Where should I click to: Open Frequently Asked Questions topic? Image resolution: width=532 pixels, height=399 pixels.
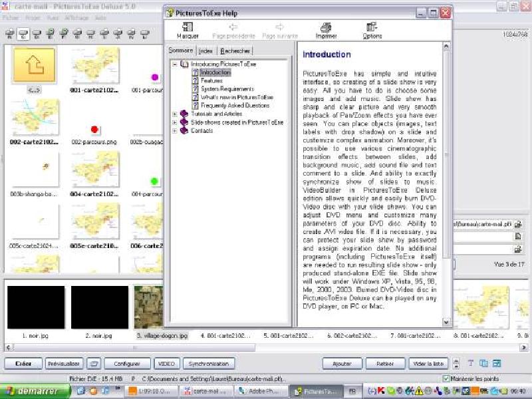[x=235, y=106]
